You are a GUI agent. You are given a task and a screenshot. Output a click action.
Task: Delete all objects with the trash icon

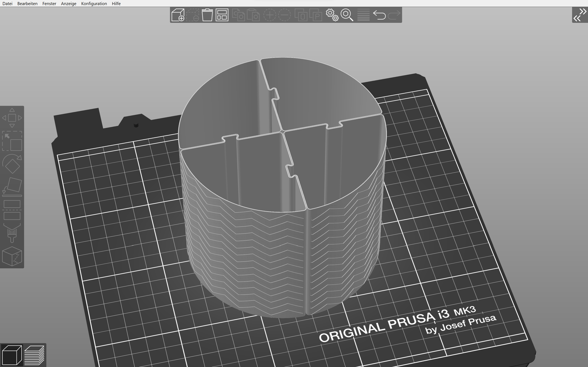(207, 15)
